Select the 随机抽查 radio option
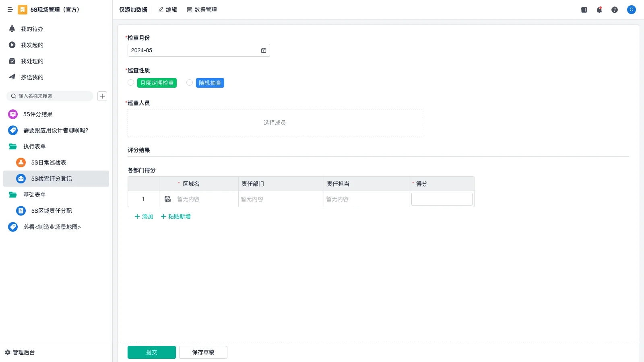Image resolution: width=644 pixels, height=362 pixels. [x=190, y=82]
